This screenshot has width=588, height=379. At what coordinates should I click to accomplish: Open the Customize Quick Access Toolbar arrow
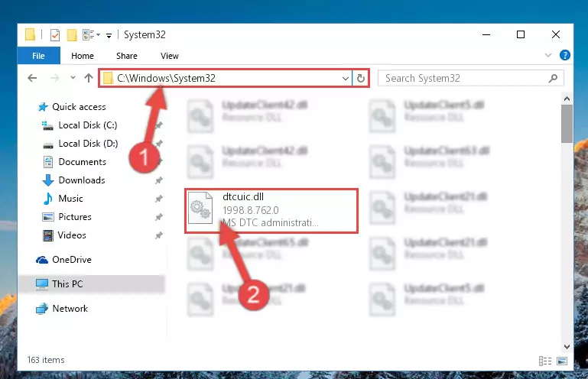(109, 36)
